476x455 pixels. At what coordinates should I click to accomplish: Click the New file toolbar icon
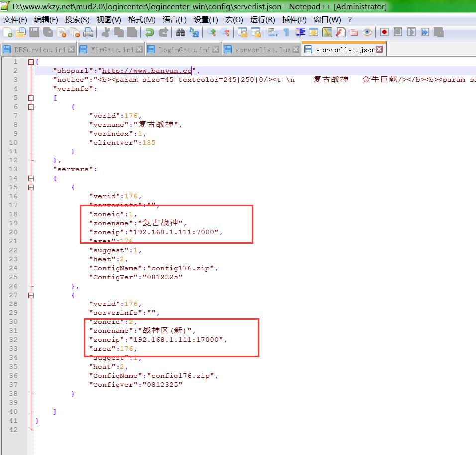click(x=8, y=33)
